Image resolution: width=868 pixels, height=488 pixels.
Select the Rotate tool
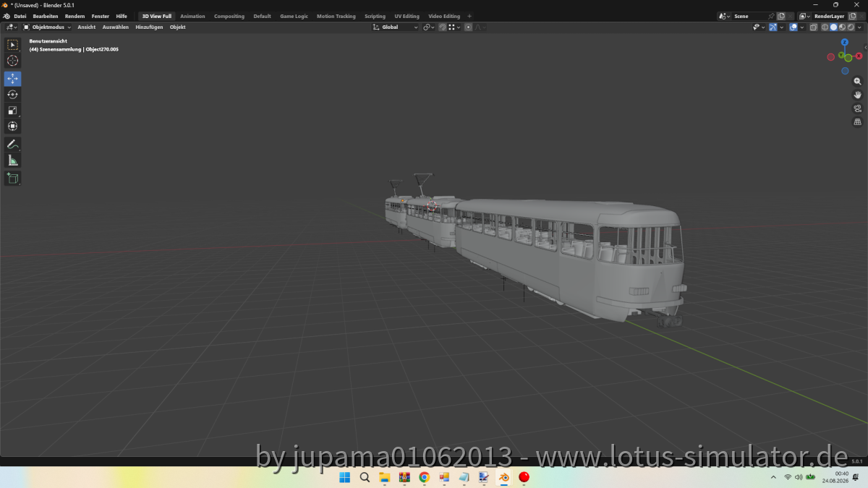pyautogui.click(x=13, y=95)
